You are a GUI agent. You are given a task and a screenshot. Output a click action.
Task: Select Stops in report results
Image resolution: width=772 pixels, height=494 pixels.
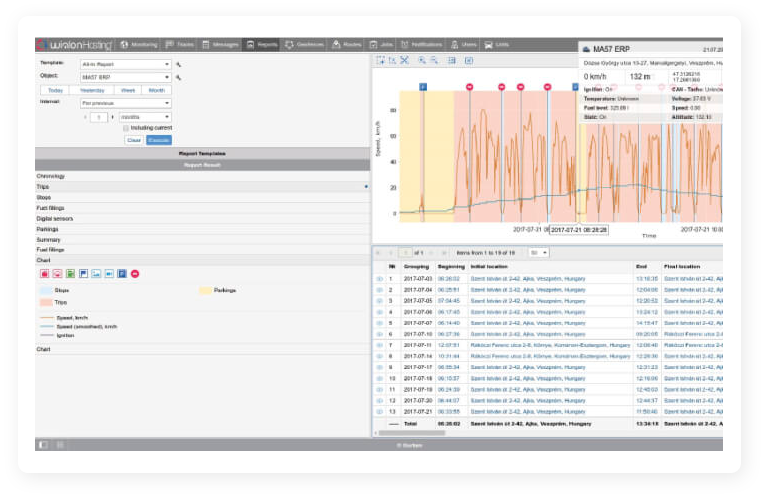tap(44, 198)
